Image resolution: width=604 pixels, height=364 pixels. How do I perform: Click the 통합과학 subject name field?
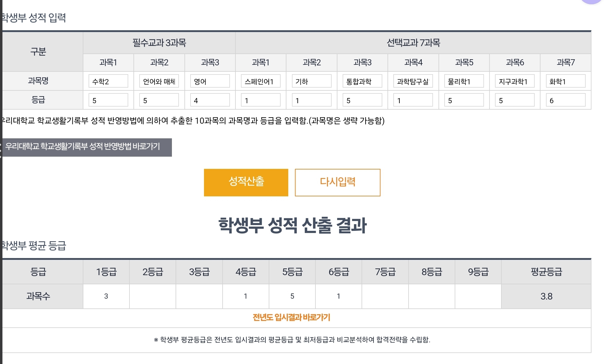pos(362,81)
